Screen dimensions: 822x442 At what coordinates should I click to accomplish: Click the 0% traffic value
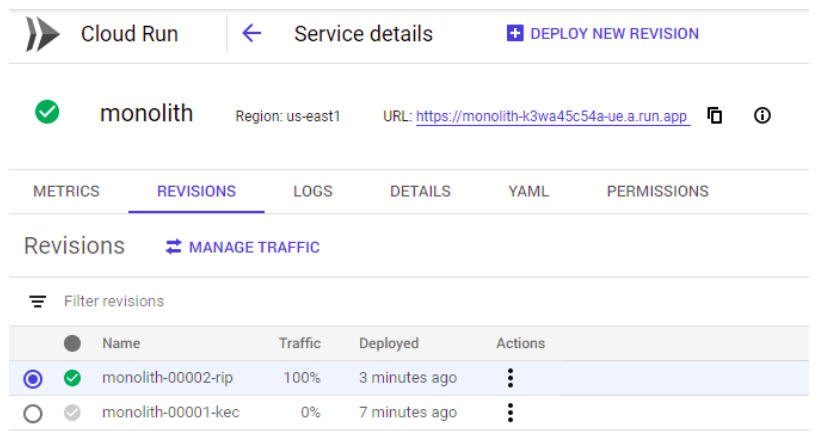(x=310, y=413)
